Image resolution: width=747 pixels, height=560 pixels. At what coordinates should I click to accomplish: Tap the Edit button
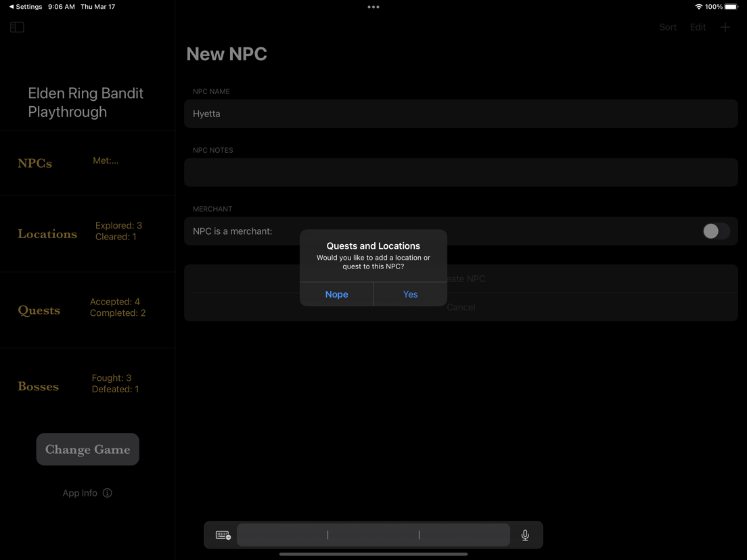coord(698,27)
